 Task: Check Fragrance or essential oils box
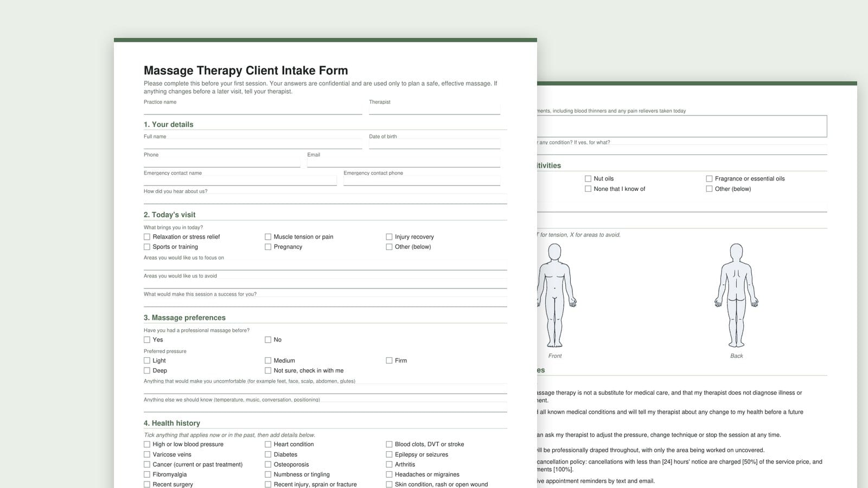click(x=709, y=178)
